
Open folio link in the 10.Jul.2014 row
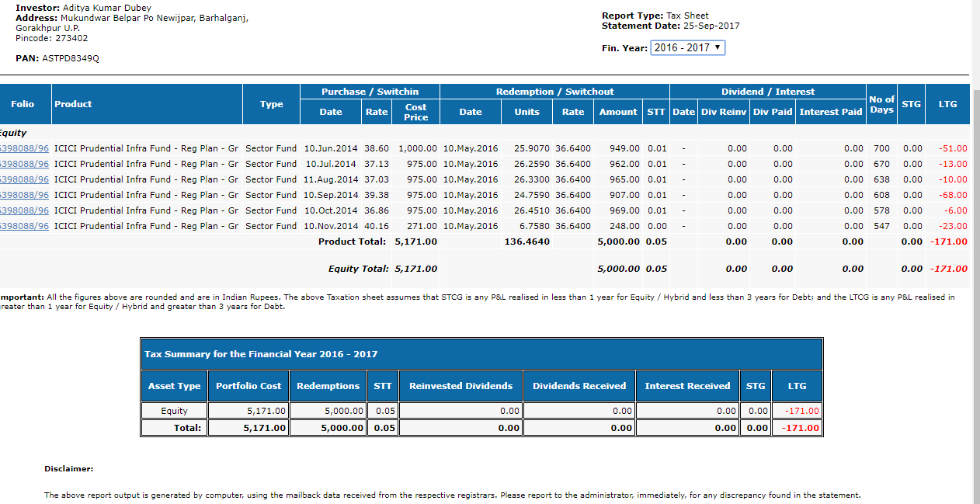point(24,164)
